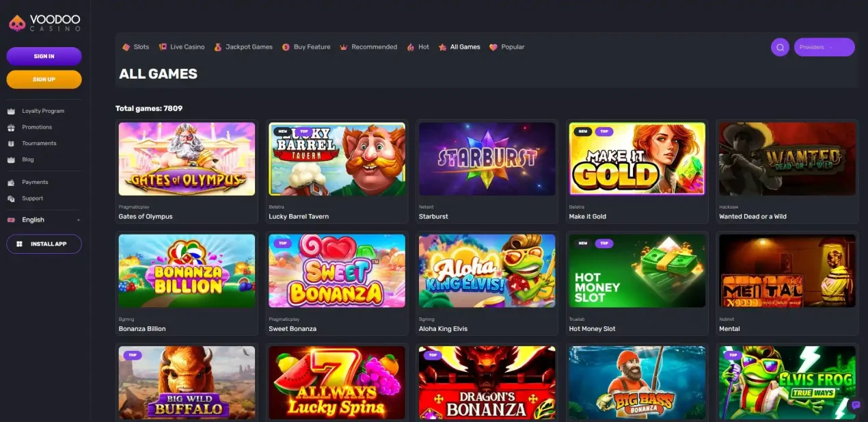Click the All Games star icon
Screen dimensions: 868x422
[x=443, y=47]
